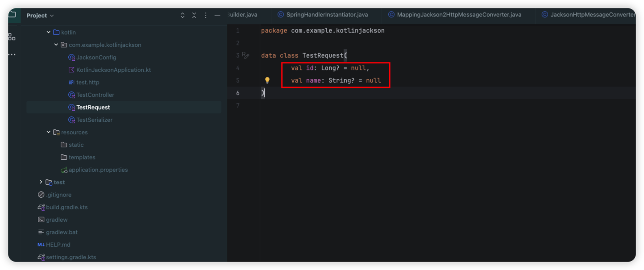The image size is (644, 270).
Task: Expand the test folder chevron
Action: click(41, 182)
